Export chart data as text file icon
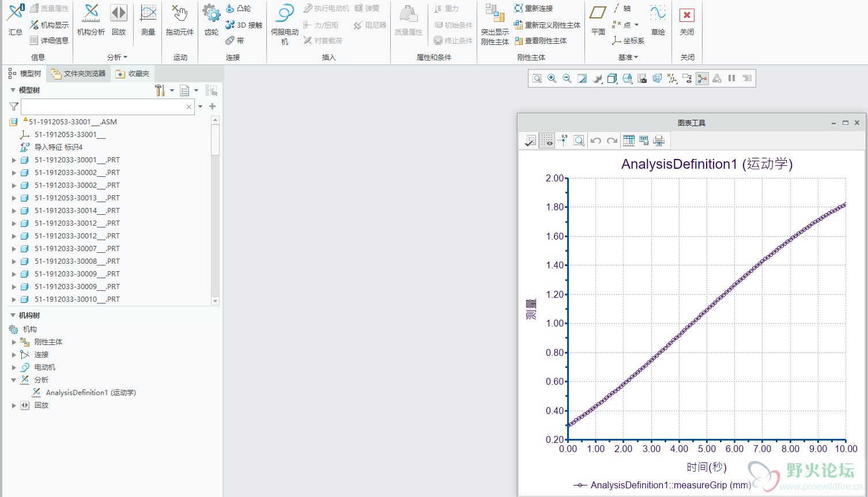The height and width of the screenshot is (497, 868). [644, 141]
